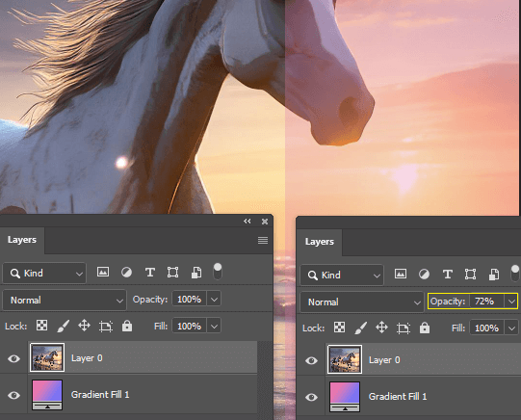Click shape layer filter icon in left panel
Screen dimensions: 521x420
(172, 273)
